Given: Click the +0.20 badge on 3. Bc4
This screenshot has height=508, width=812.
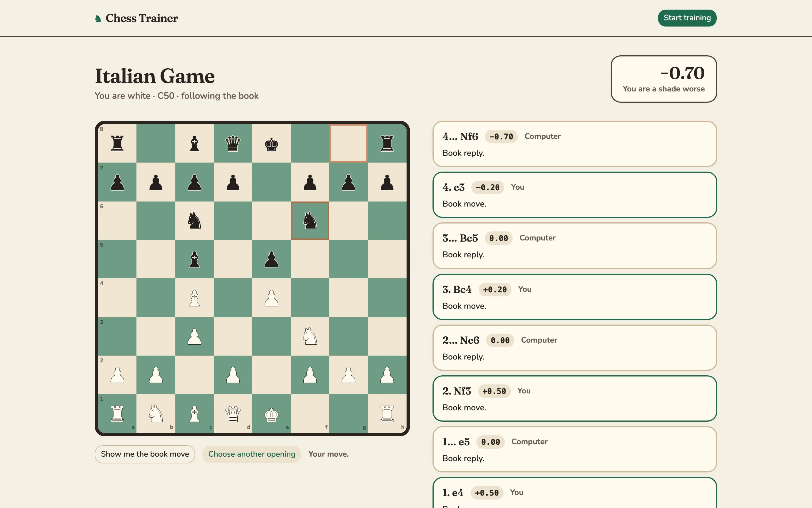Looking at the screenshot, I should pos(495,290).
